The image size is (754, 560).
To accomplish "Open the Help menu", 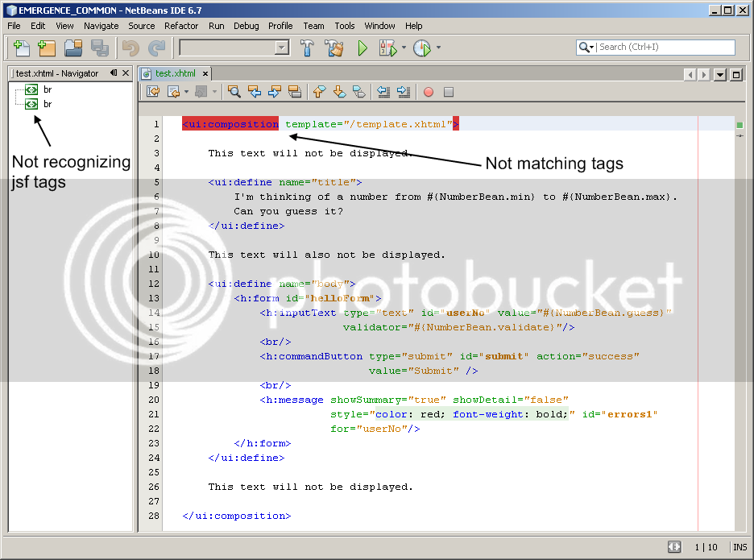I will (x=413, y=26).
